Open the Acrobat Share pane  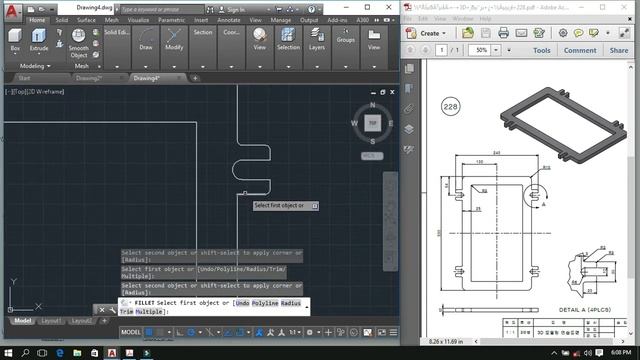[619, 50]
